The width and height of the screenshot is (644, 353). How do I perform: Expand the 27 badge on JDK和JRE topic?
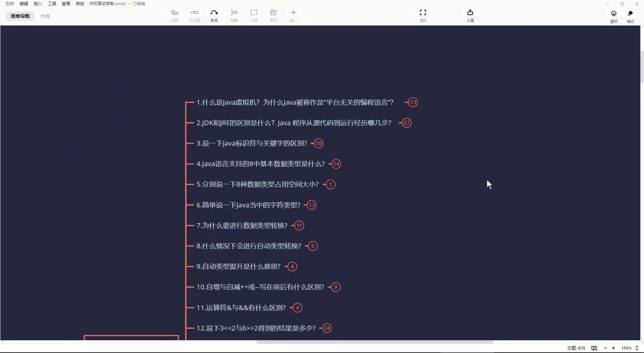tap(406, 123)
